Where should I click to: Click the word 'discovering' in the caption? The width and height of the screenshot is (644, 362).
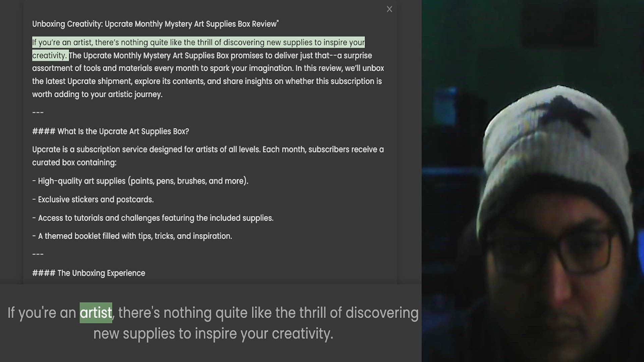pos(382,313)
